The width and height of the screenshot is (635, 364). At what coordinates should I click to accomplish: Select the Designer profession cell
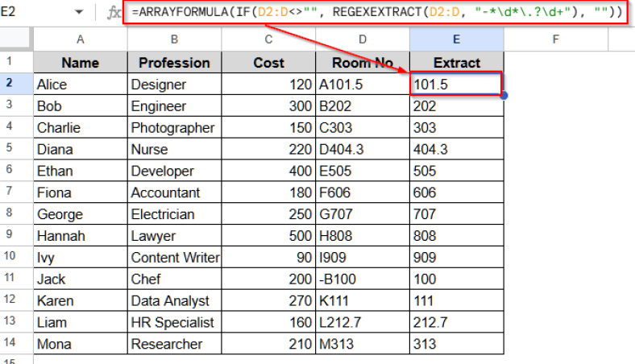click(x=174, y=85)
